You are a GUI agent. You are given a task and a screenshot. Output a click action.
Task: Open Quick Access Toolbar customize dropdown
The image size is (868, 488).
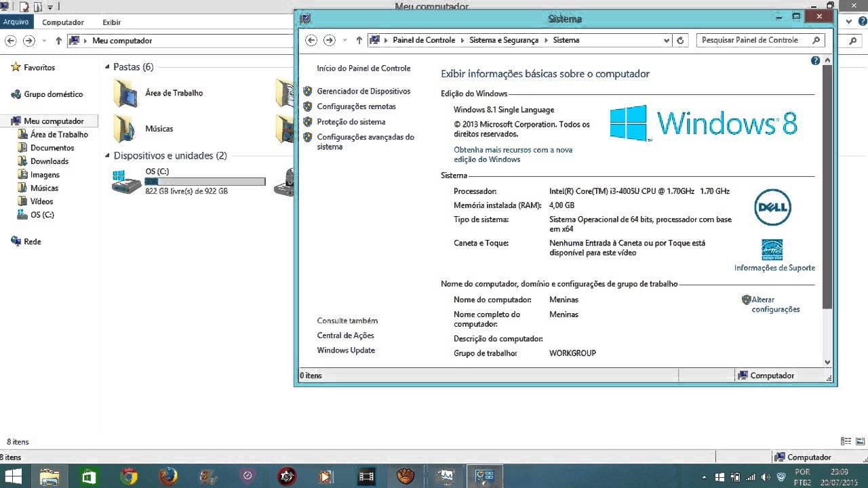coord(50,7)
